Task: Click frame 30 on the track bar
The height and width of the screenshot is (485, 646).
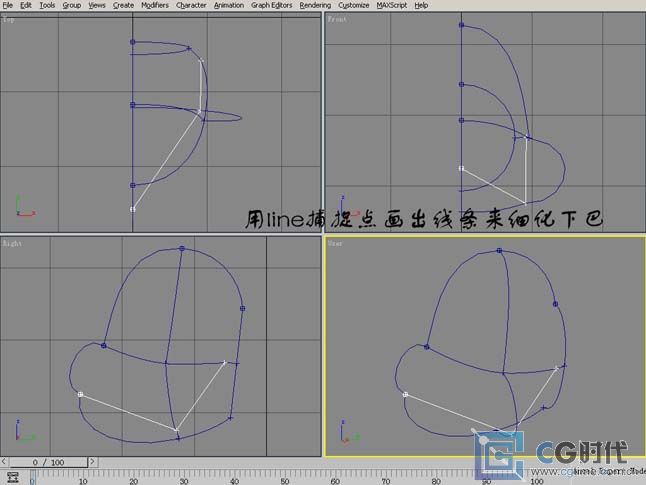Action: click(x=184, y=481)
